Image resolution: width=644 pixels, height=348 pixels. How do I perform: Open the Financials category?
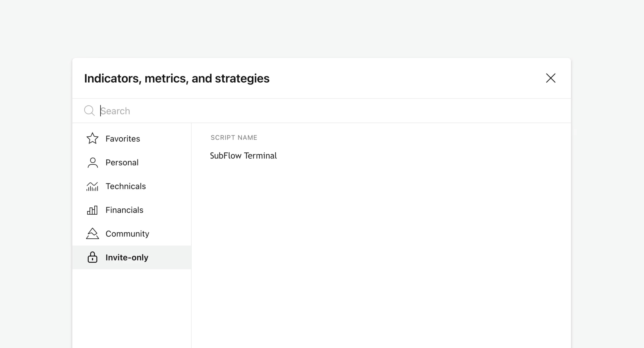(x=124, y=210)
